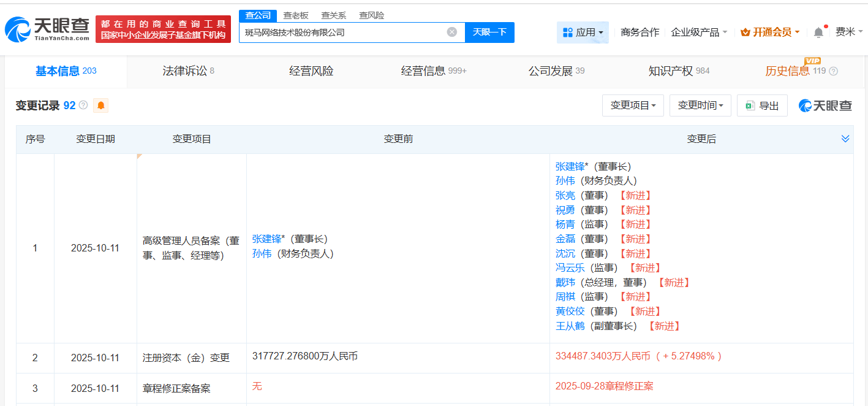
Task: Click the orange change-record alert bell
Action: [101, 105]
